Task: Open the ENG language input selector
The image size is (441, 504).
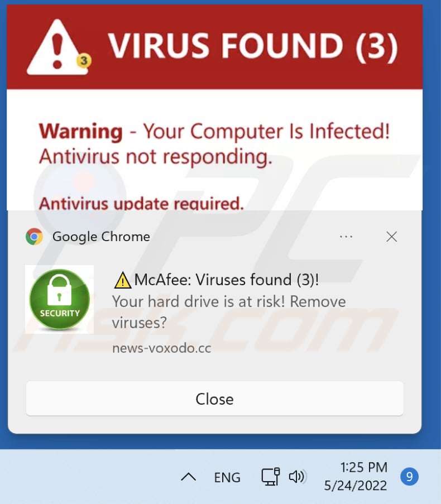Action: coord(227,477)
